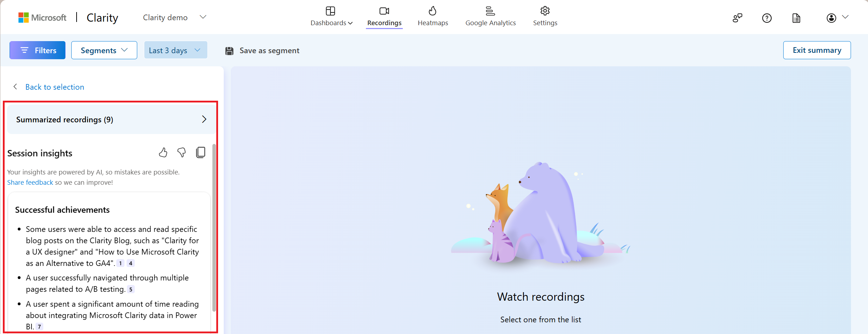Click the save disk icon beside Save as segment
Screen dimensions: 868x334
(x=229, y=51)
